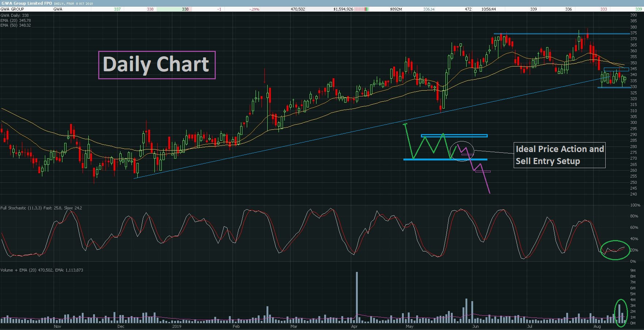Screen dimensions: 644x330
Task: Click the 'Ideal Price Action and Sell Entry Setup' note
Action: pos(560,155)
